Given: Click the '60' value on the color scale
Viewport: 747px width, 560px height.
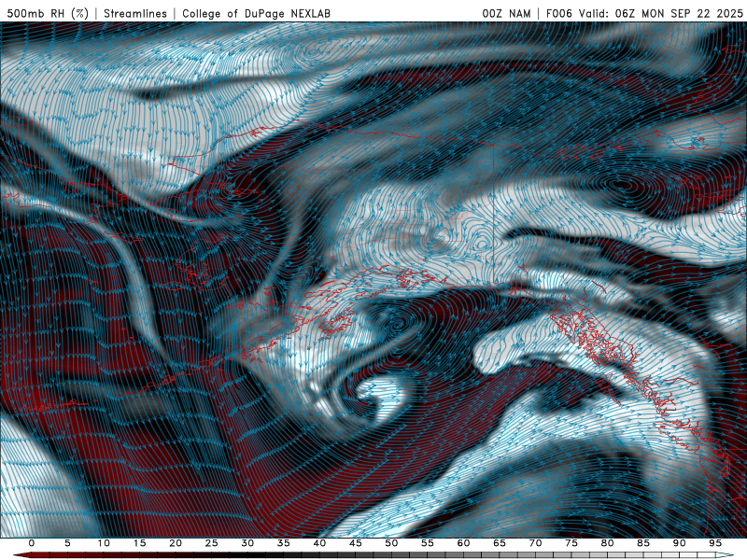Looking at the screenshot, I should tap(463, 543).
